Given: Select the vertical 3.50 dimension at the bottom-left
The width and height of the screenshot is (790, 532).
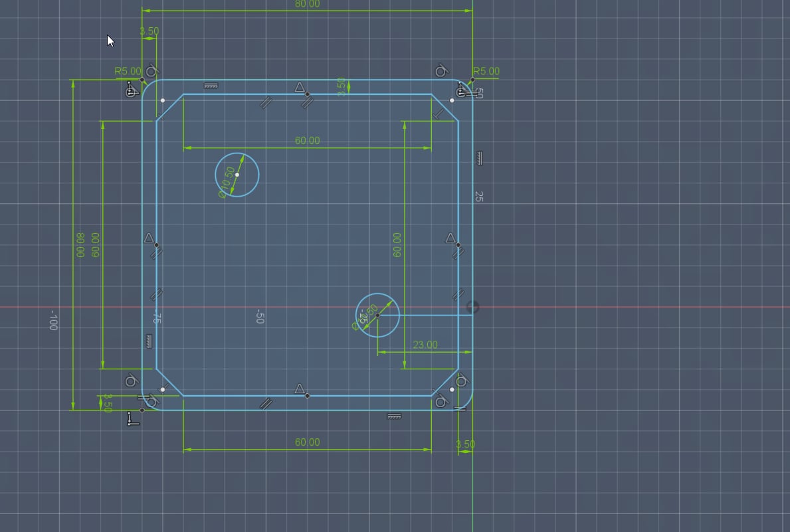Looking at the screenshot, I should pos(107,403).
